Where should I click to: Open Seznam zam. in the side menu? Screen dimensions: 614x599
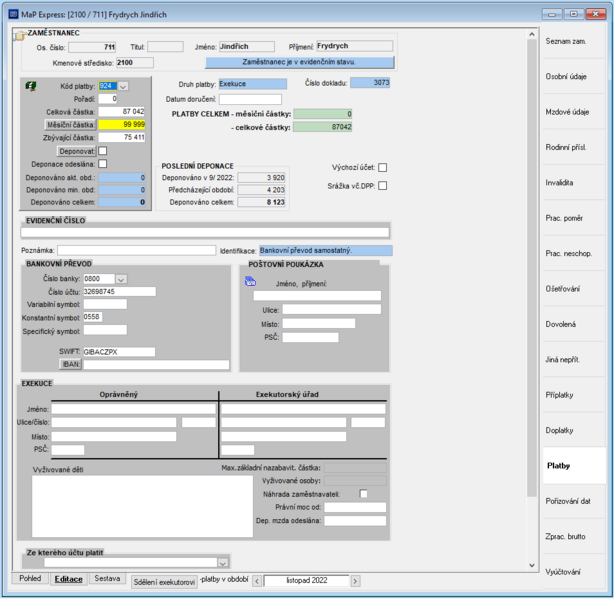[574, 41]
